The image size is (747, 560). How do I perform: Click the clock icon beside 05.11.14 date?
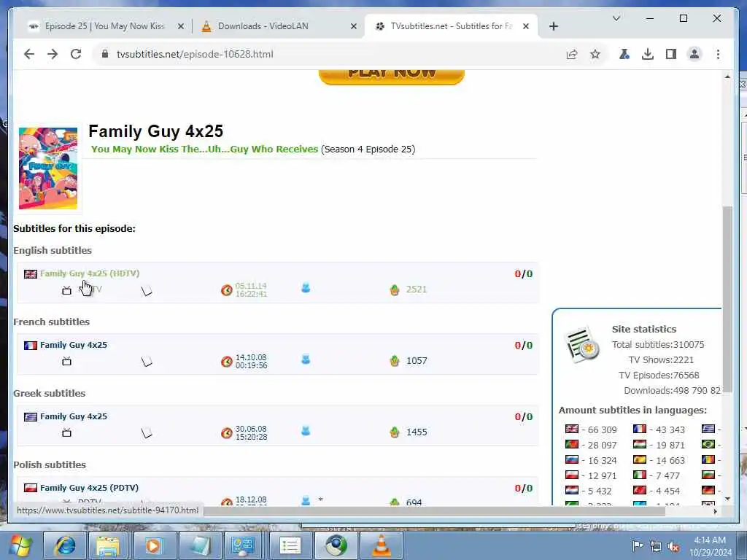pos(227,290)
